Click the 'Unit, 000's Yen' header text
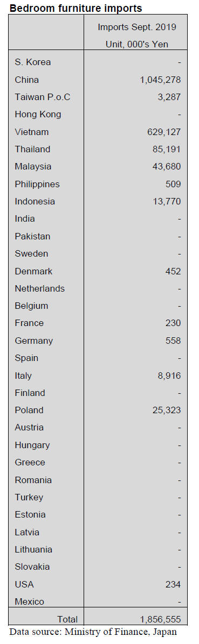 pos(137,44)
